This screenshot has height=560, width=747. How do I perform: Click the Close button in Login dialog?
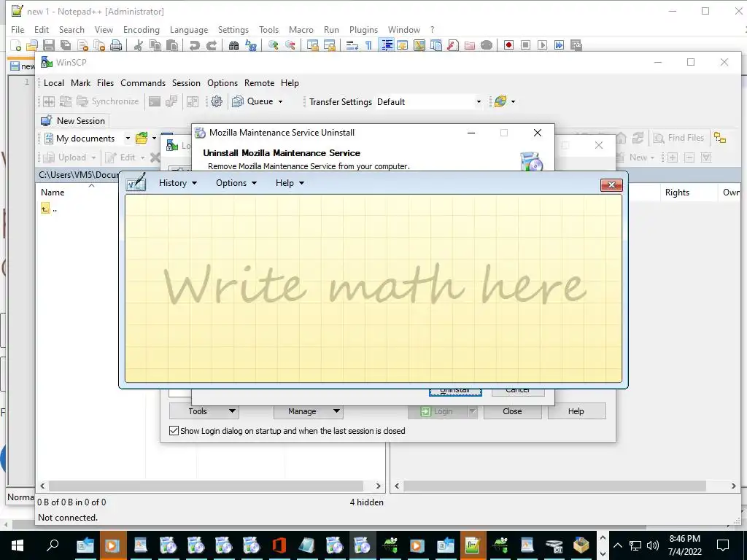point(513,411)
